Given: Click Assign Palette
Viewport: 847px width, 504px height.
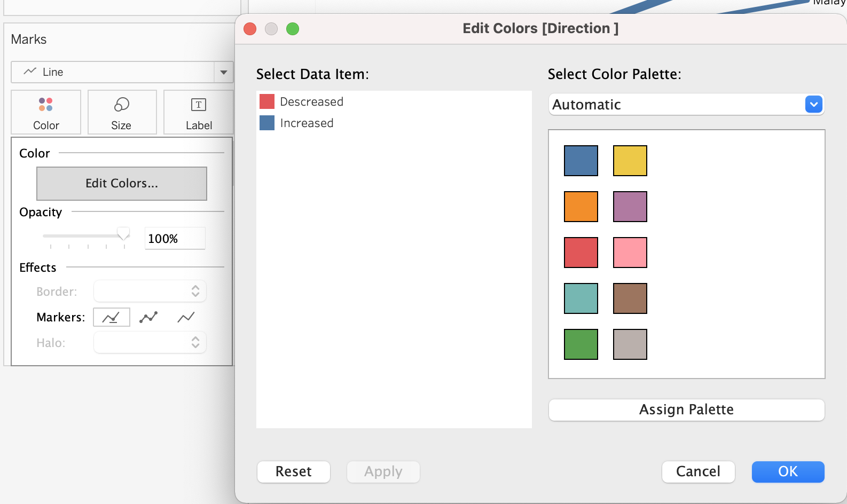Looking at the screenshot, I should (686, 409).
